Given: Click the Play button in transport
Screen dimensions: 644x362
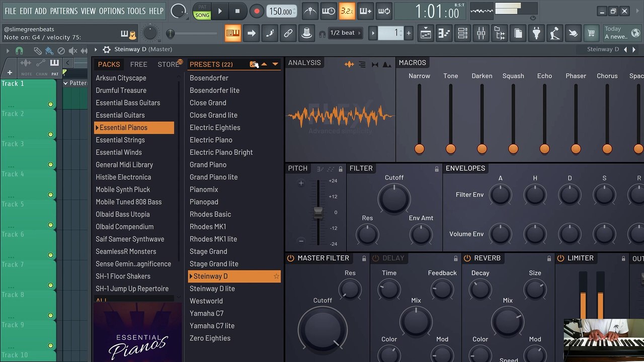Looking at the screenshot, I should tap(220, 11).
